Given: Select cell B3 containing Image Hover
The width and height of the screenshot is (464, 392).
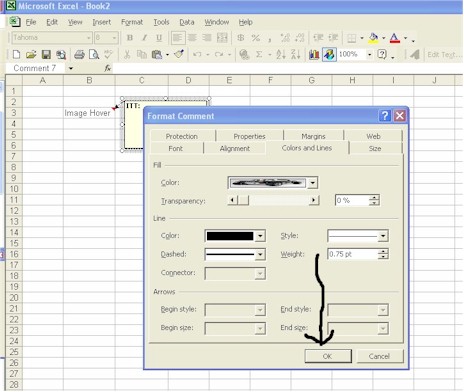Looking at the screenshot, I should 89,113.
